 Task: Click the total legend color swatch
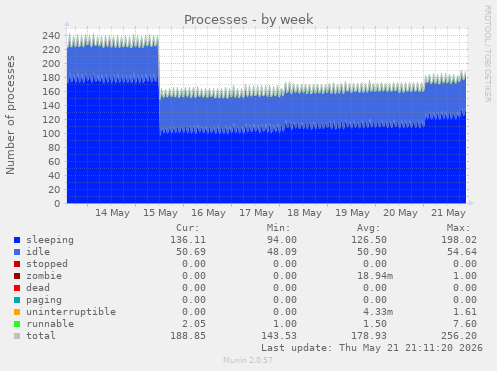tap(17, 336)
